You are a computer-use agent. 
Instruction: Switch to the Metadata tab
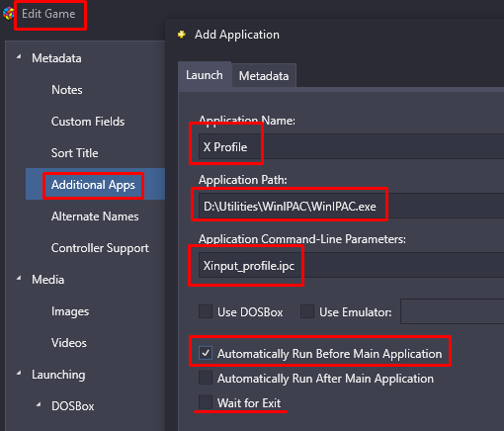point(264,75)
